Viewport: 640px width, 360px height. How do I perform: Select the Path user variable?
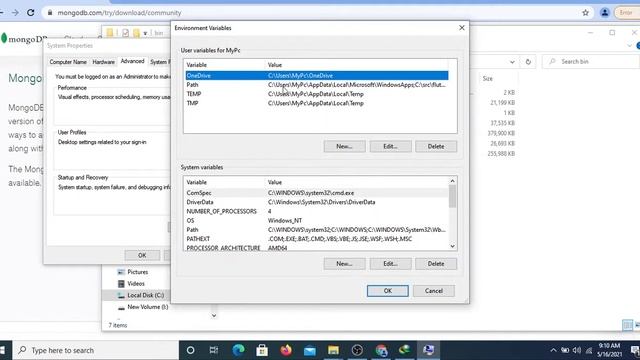[x=317, y=85]
